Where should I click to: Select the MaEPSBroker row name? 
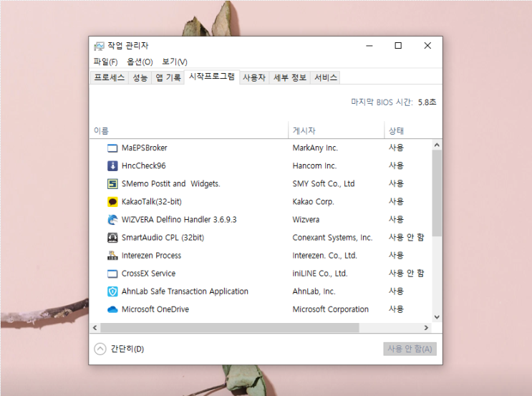click(145, 148)
